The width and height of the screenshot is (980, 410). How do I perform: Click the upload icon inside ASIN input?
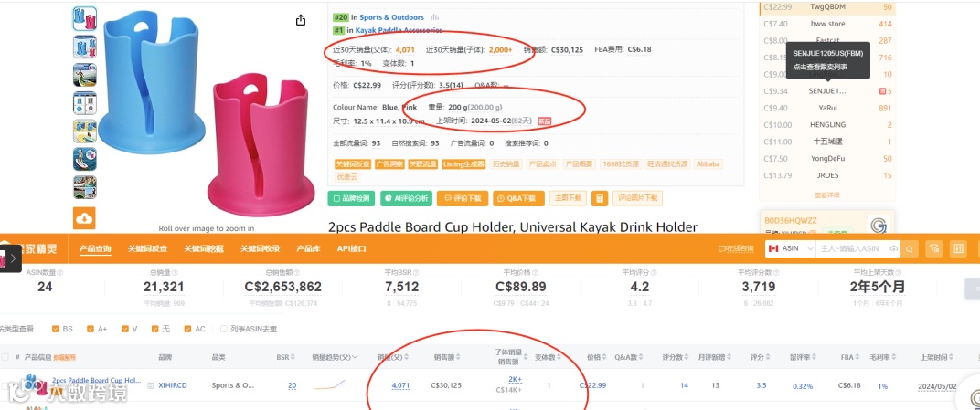coord(894,248)
